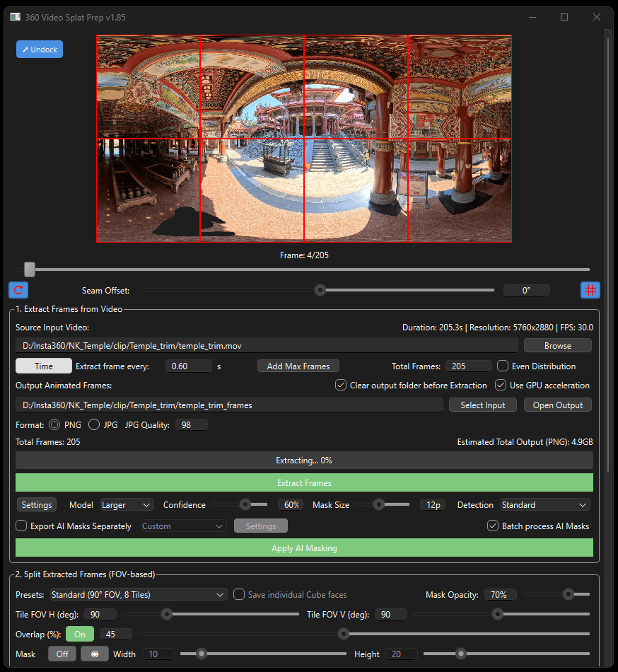Screen dimensions: 618x672
Task: Open the Model dropdown showing Larger
Action: 127,504
